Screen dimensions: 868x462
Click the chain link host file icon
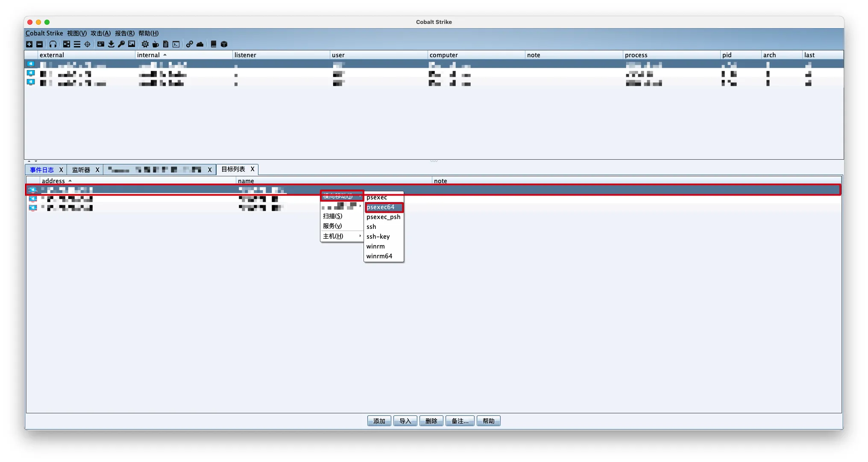point(189,44)
